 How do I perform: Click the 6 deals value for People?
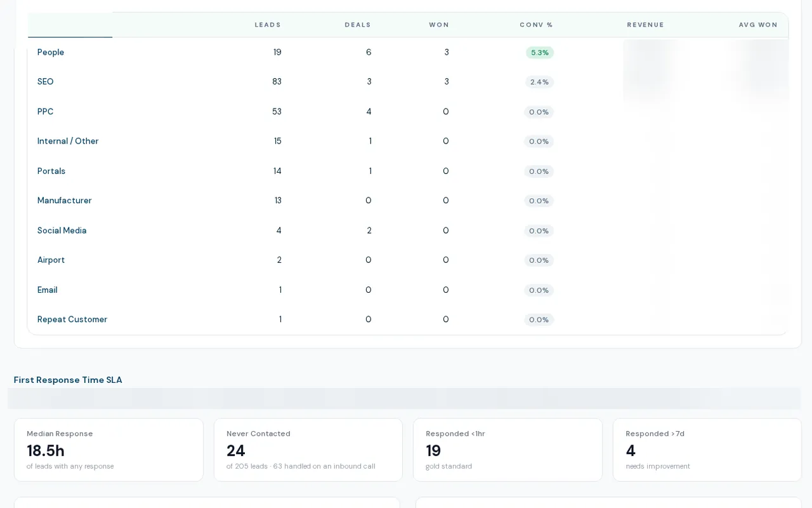click(x=369, y=52)
